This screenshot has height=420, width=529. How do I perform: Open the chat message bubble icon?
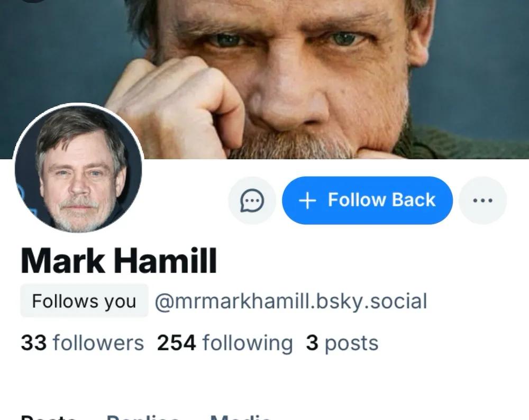[252, 200]
